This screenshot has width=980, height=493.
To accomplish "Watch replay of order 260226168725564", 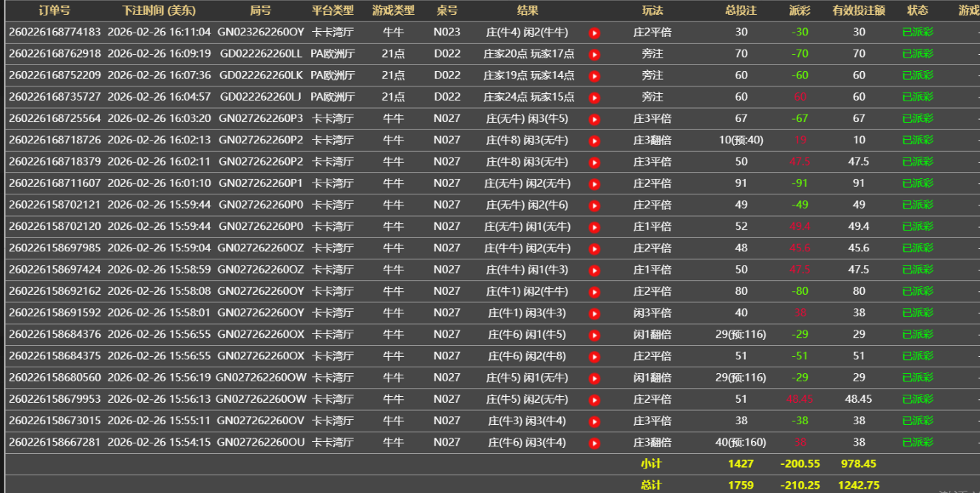I will [594, 119].
